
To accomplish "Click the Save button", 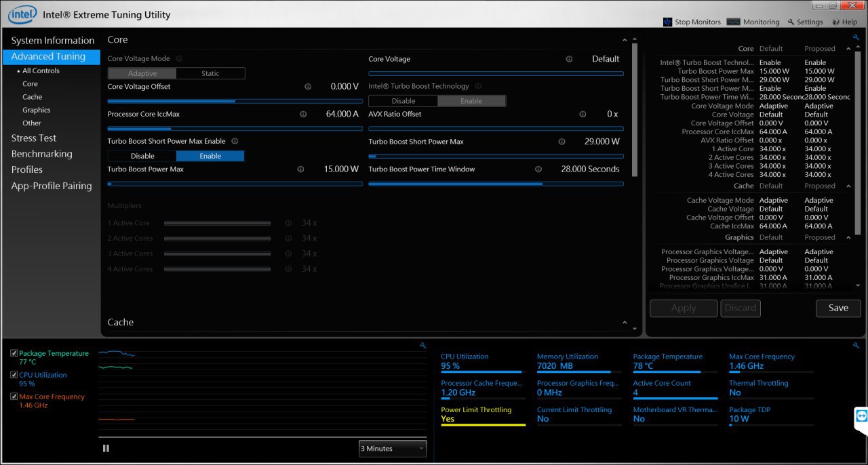I will pyautogui.click(x=837, y=308).
